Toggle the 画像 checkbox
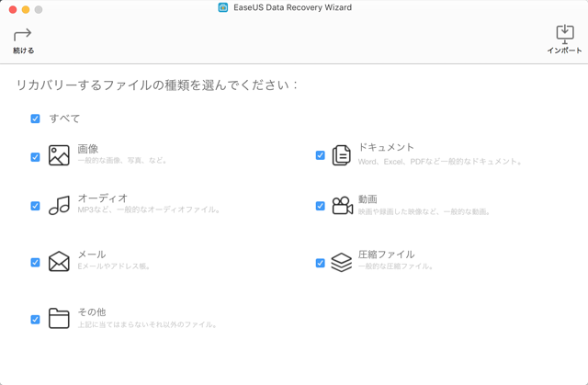The width and height of the screenshot is (588, 385). pos(35,157)
